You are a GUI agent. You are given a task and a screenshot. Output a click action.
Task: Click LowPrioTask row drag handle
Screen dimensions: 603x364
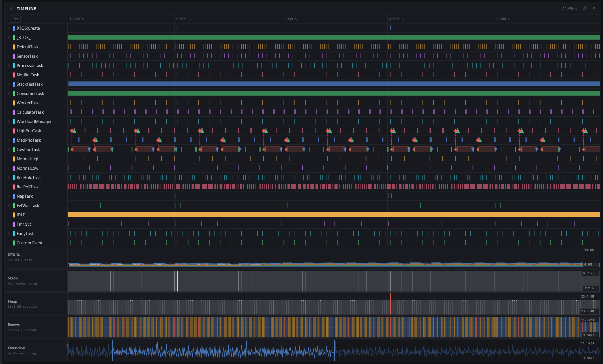click(x=9, y=150)
